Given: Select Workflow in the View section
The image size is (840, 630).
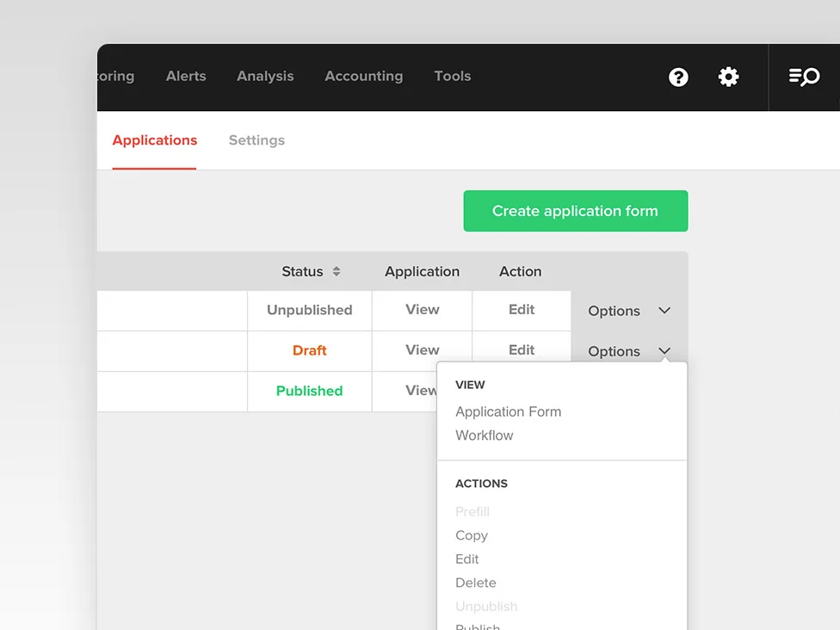Looking at the screenshot, I should pos(484,435).
